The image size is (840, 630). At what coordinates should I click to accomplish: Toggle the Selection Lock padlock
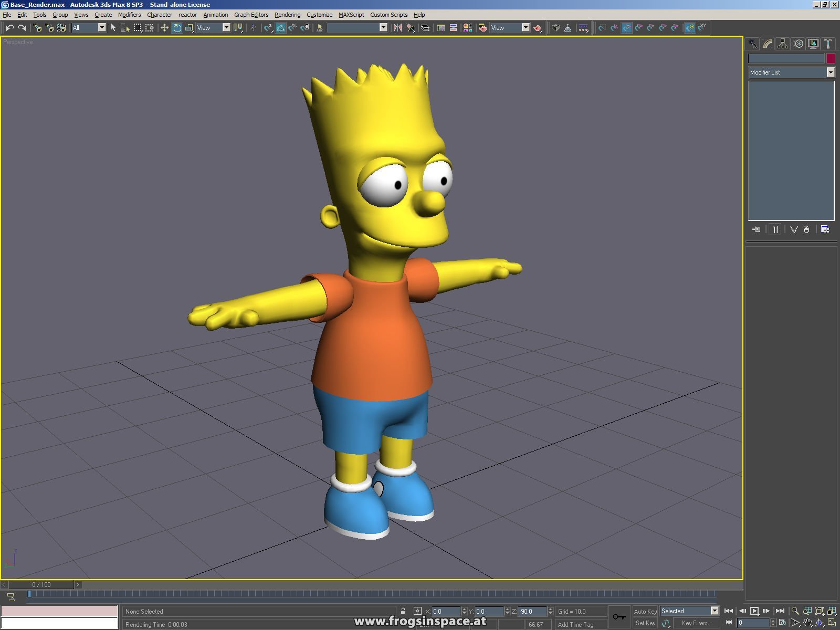pos(403,611)
